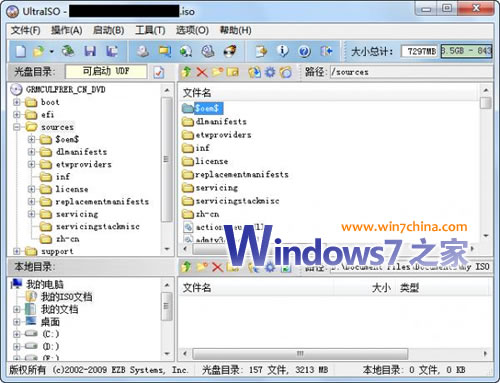Expand the support folder node
The image size is (500, 383).
tap(17, 251)
